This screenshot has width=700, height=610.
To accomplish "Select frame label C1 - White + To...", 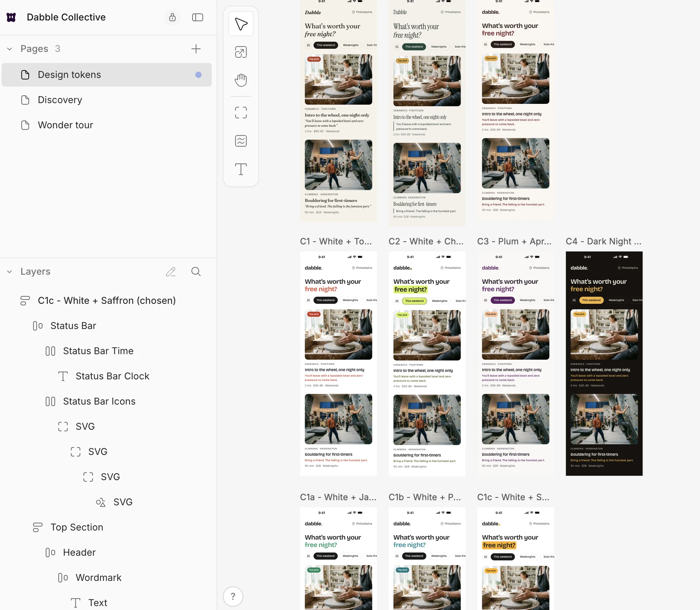I will (336, 241).
